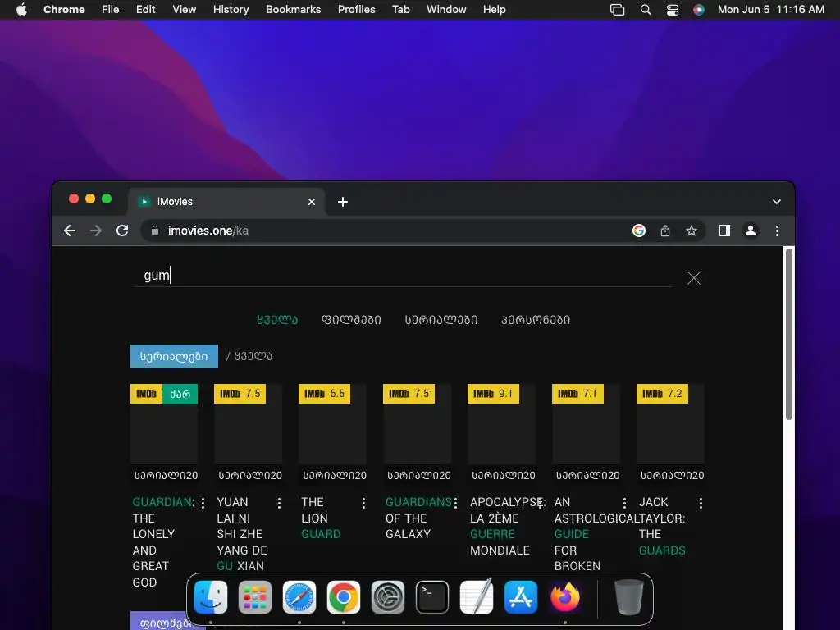This screenshot has width=840, height=630.
Task: Reload the iMovies page
Action: tap(122, 231)
